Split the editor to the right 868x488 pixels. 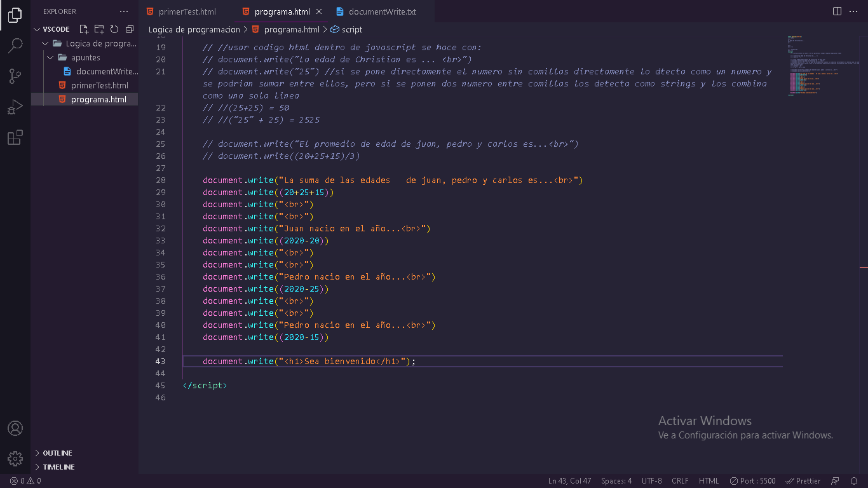(837, 11)
